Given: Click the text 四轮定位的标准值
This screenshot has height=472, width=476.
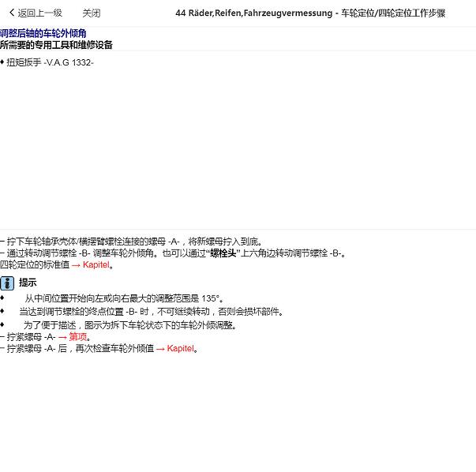Looking at the screenshot, I should point(35,264).
